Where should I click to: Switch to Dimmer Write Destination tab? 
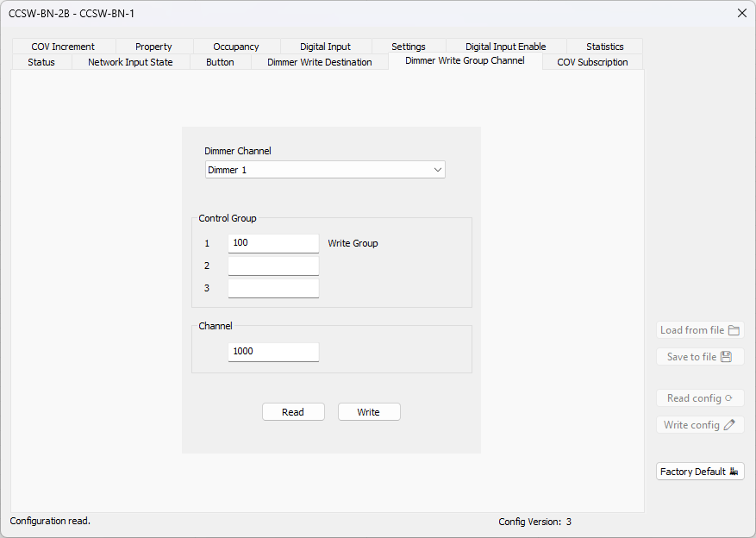[320, 62]
